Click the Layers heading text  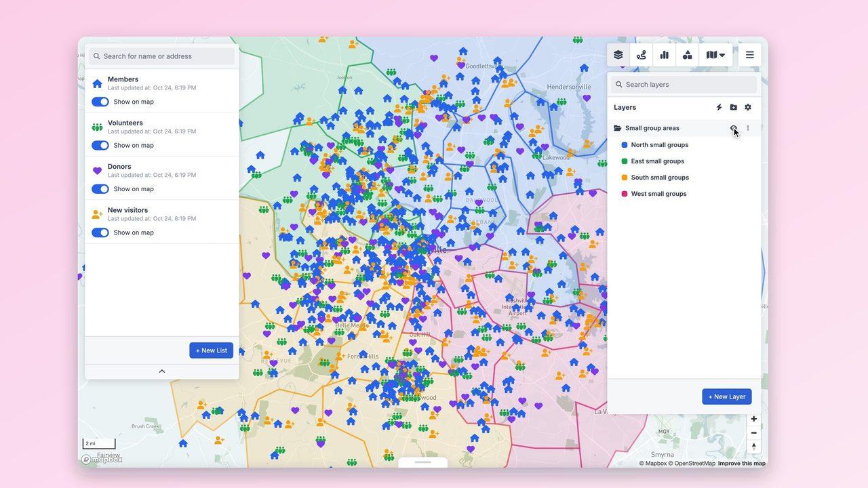[x=625, y=107]
